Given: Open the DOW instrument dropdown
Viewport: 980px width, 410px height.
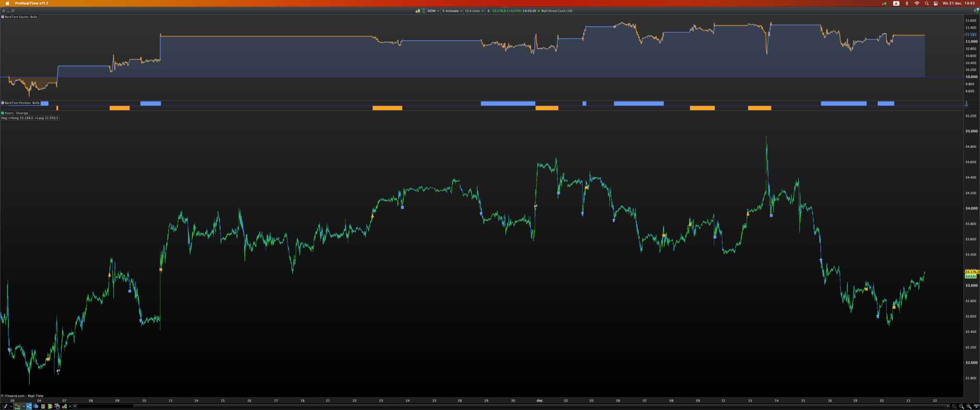Looking at the screenshot, I should tap(433, 11).
